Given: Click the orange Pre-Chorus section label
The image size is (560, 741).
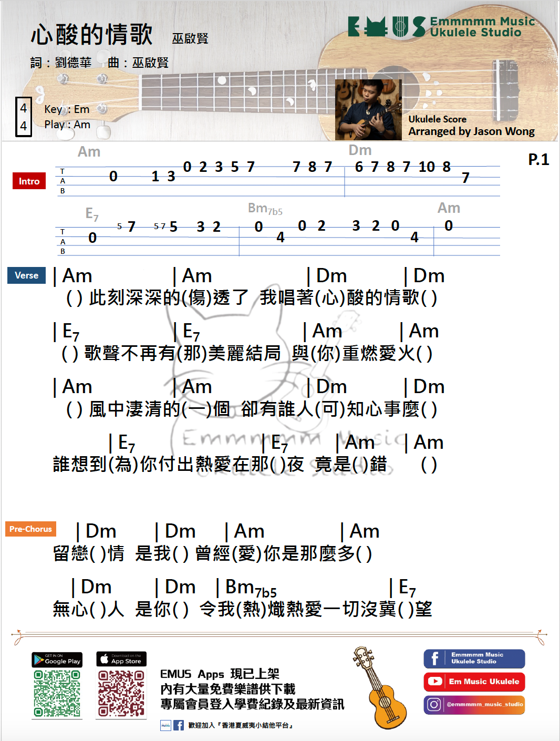Looking at the screenshot, I should (x=30, y=529).
